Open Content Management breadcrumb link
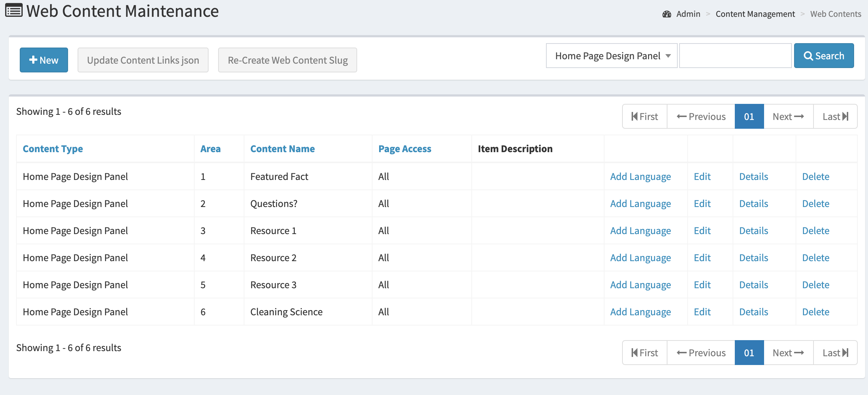Viewport: 868px width, 395px height. pyautogui.click(x=755, y=14)
